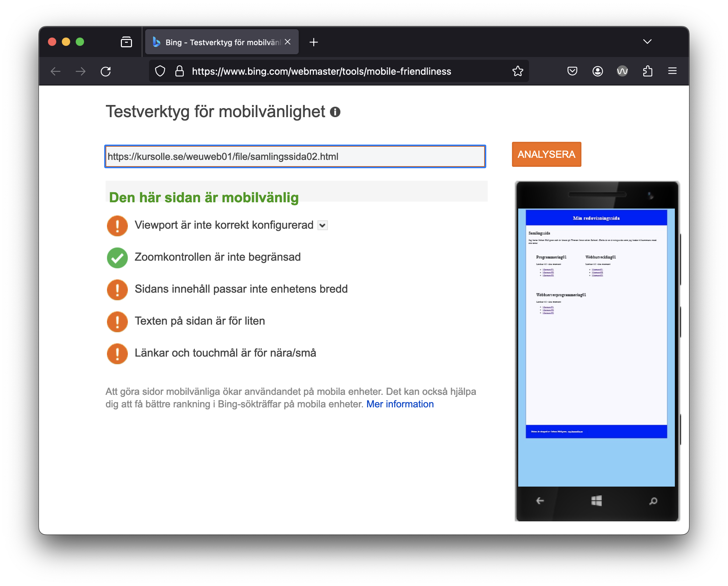This screenshot has width=728, height=586.
Task: Expand the Viewport warning details arrow
Action: pos(323,226)
